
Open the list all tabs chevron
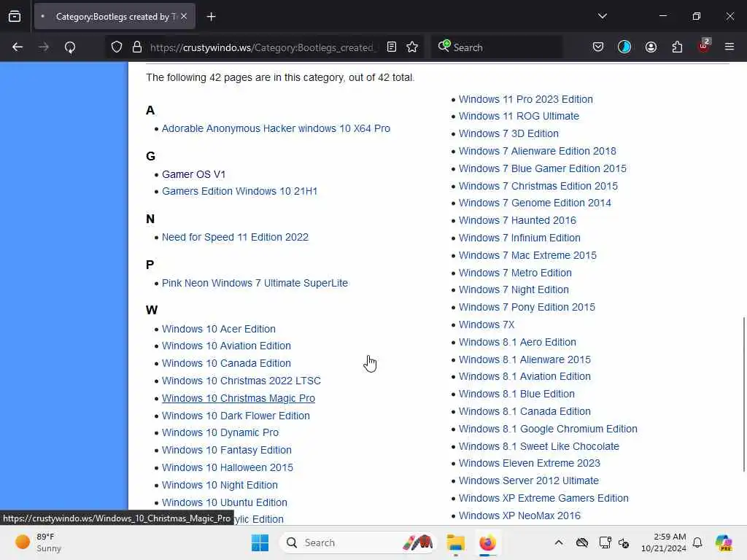pos(602,16)
